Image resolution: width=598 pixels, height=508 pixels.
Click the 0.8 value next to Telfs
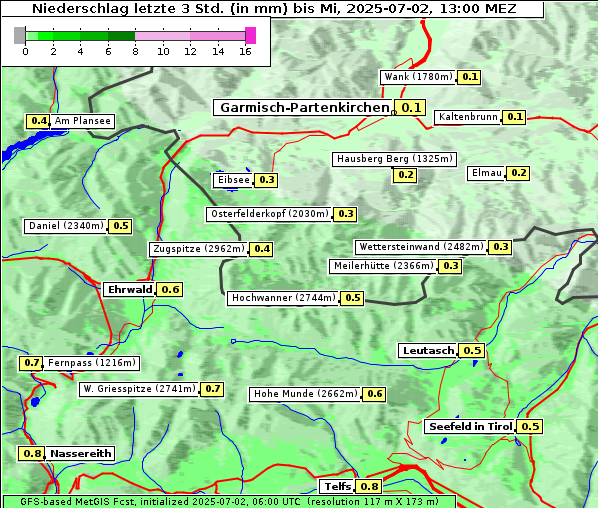click(x=369, y=487)
